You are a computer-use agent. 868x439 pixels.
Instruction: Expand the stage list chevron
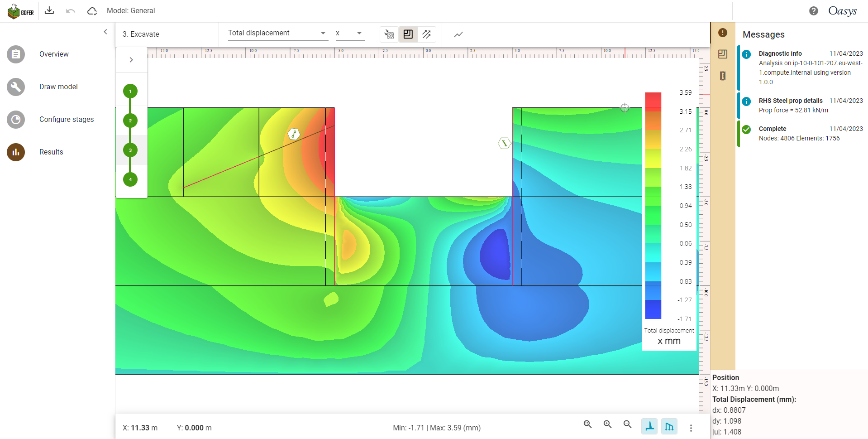point(131,60)
